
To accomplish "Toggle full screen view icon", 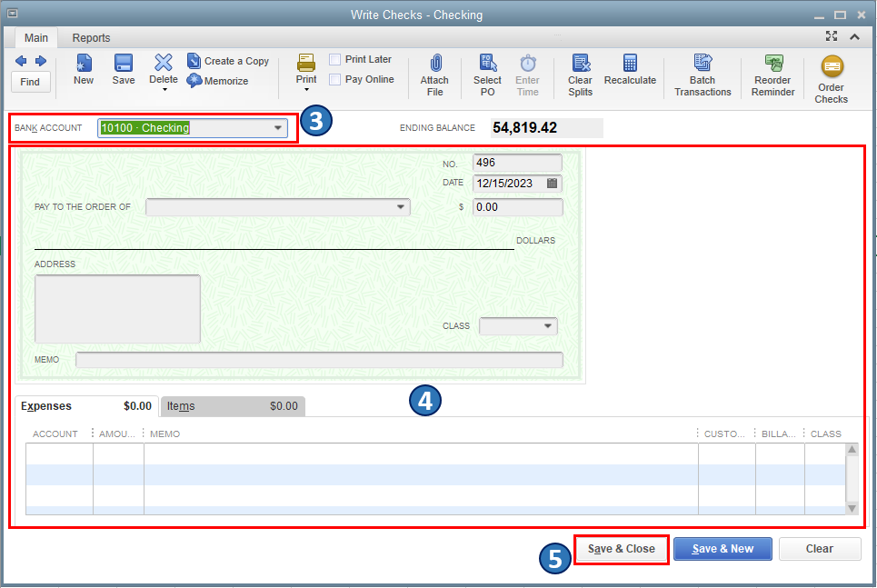I will [832, 36].
